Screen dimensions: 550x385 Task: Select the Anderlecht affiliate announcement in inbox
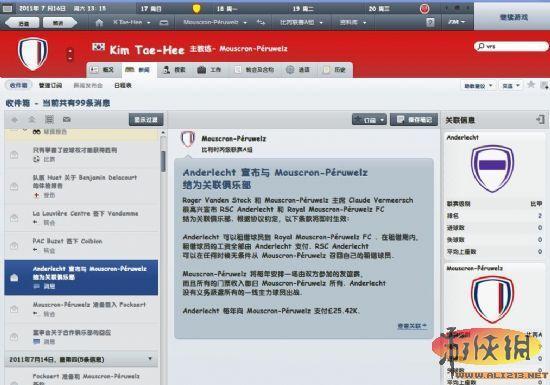pyautogui.click(x=81, y=277)
